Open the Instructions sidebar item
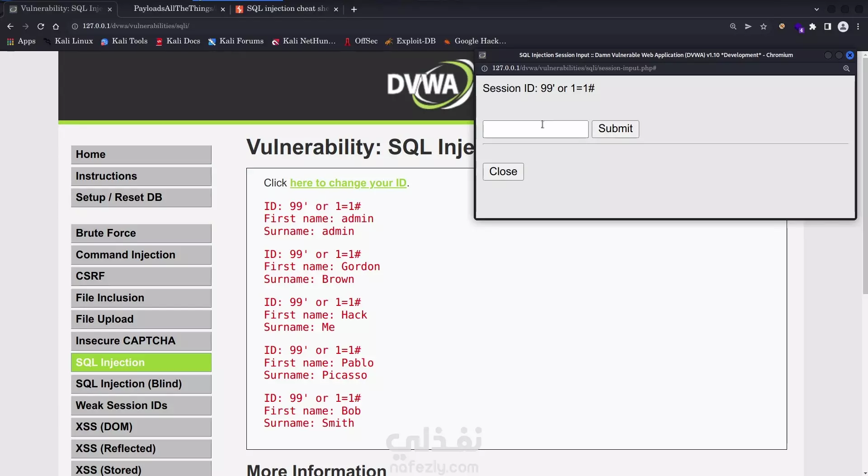Image resolution: width=868 pixels, height=476 pixels. click(141, 176)
